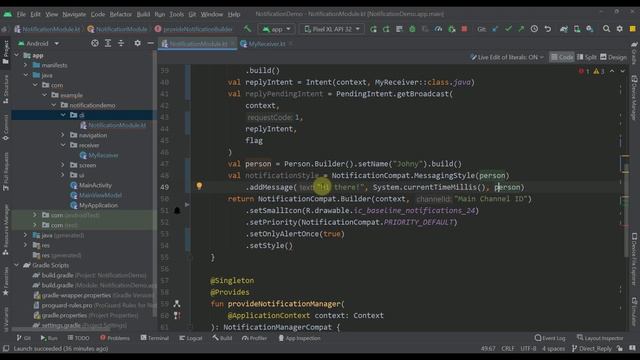This screenshot has height=360, width=640.
Task: Click the CRLF line separator status entry
Action: tap(508, 349)
